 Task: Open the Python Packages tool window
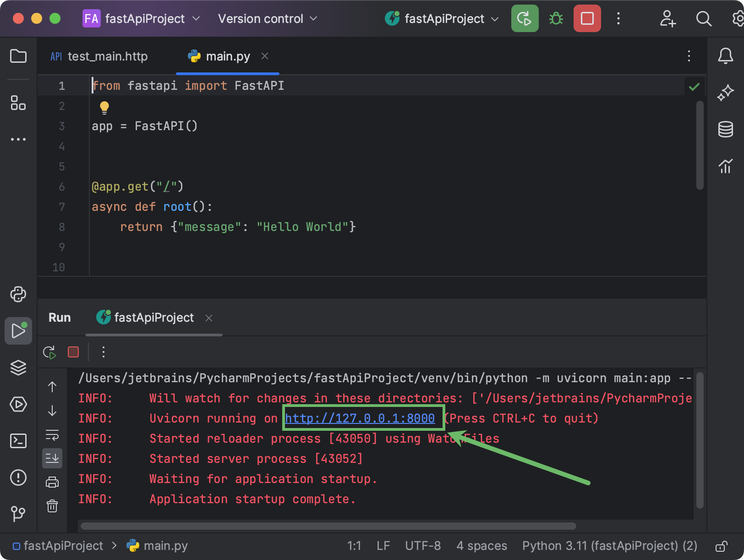18,367
